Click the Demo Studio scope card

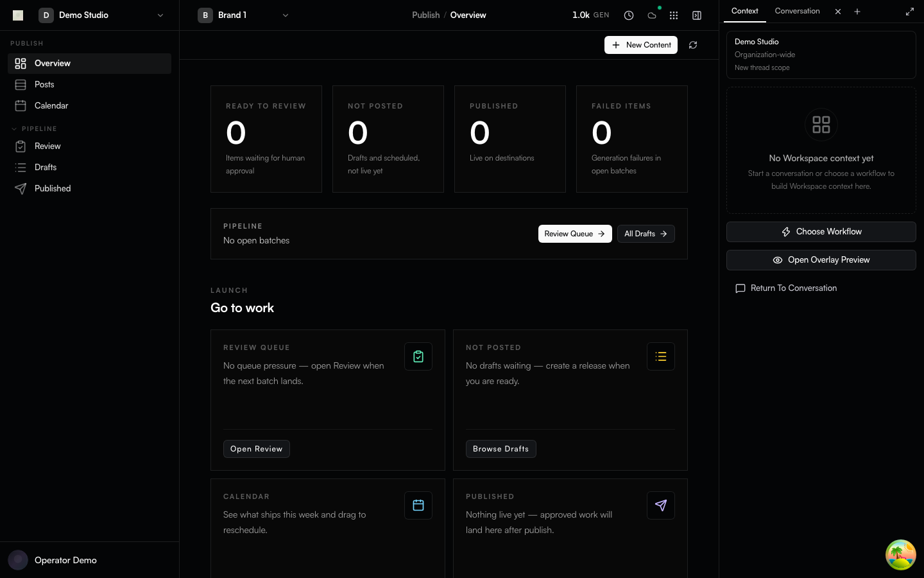(821, 55)
